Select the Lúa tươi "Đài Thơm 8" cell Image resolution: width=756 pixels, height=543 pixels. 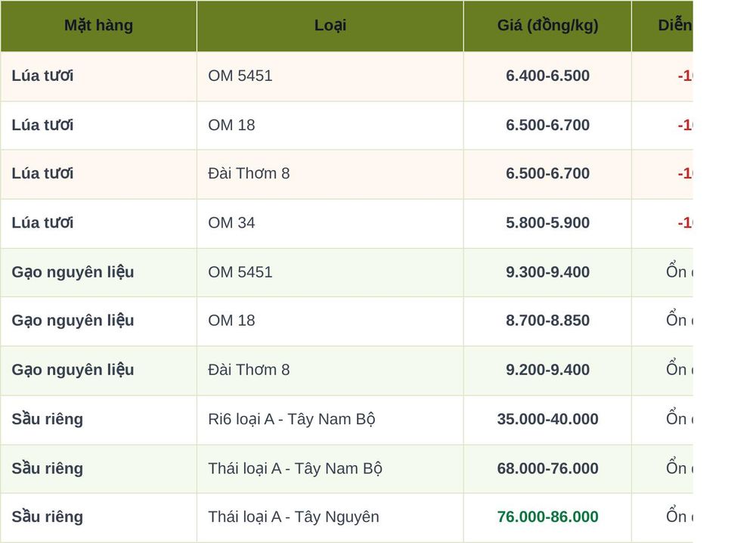click(x=330, y=174)
